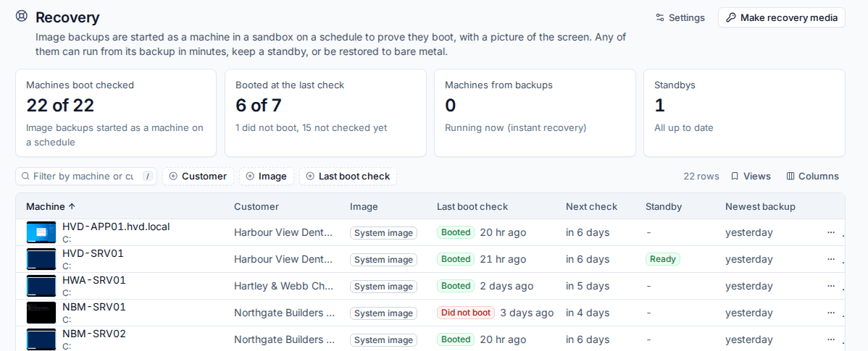Screen dimensions: 868x351
Task: Click the Booted at the last check card
Action: (x=325, y=113)
